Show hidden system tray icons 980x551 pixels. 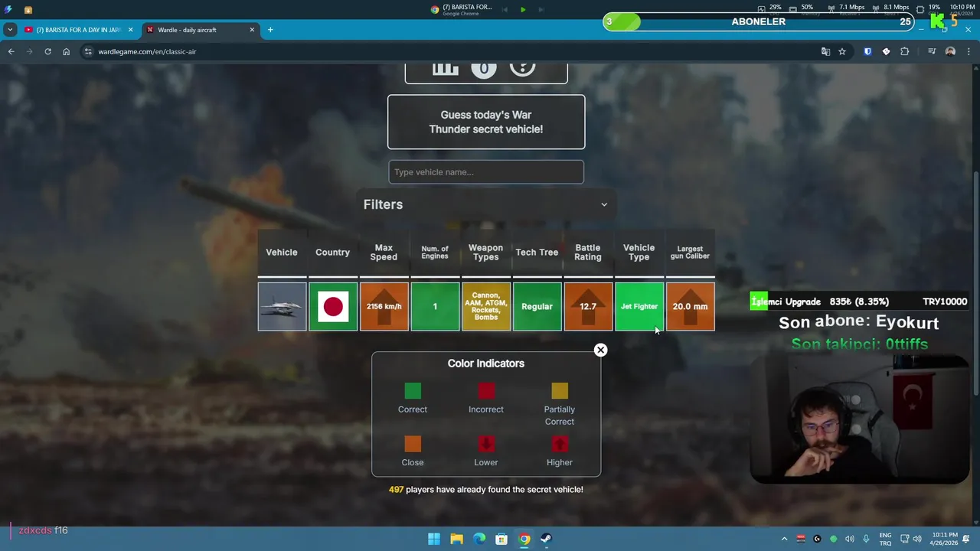pyautogui.click(x=784, y=539)
